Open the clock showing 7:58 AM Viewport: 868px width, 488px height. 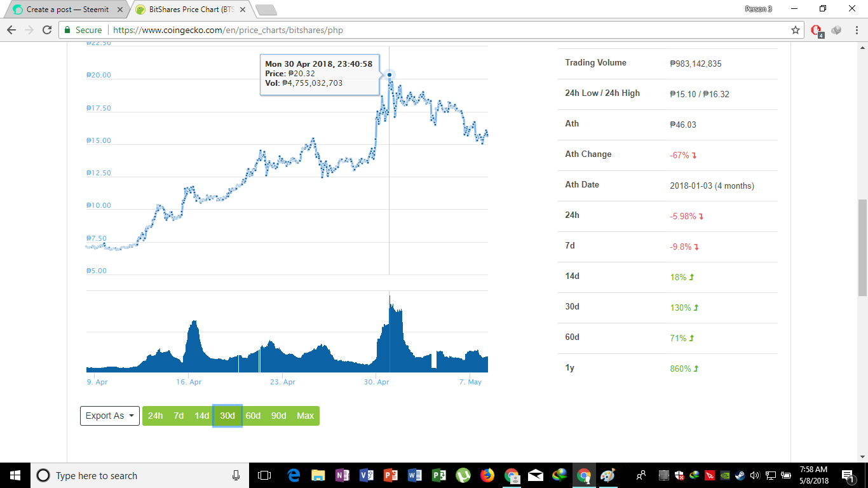pyautogui.click(x=813, y=475)
